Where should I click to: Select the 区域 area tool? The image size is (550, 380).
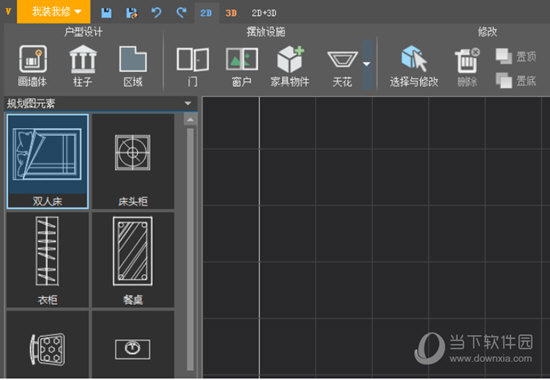point(133,66)
